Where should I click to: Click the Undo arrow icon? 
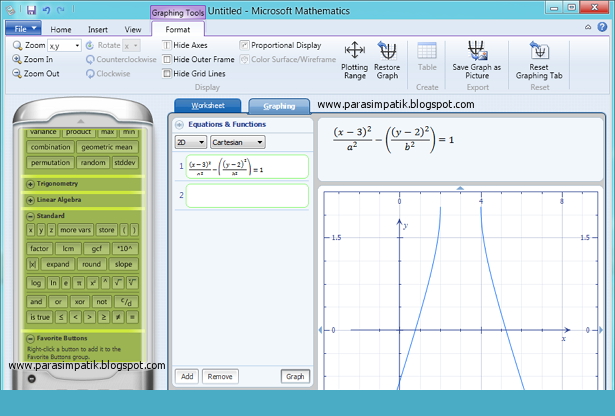tap(46, 10)
